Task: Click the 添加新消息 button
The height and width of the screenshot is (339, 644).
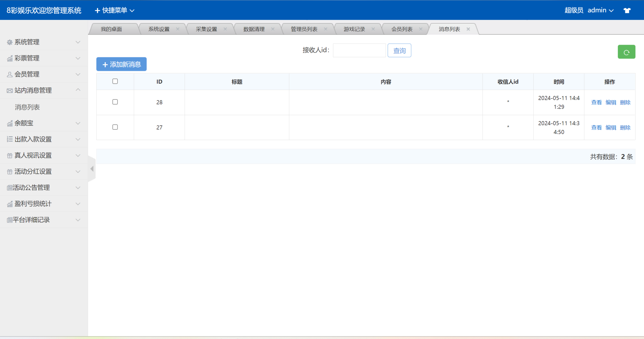Action: [x=121, y=64]
